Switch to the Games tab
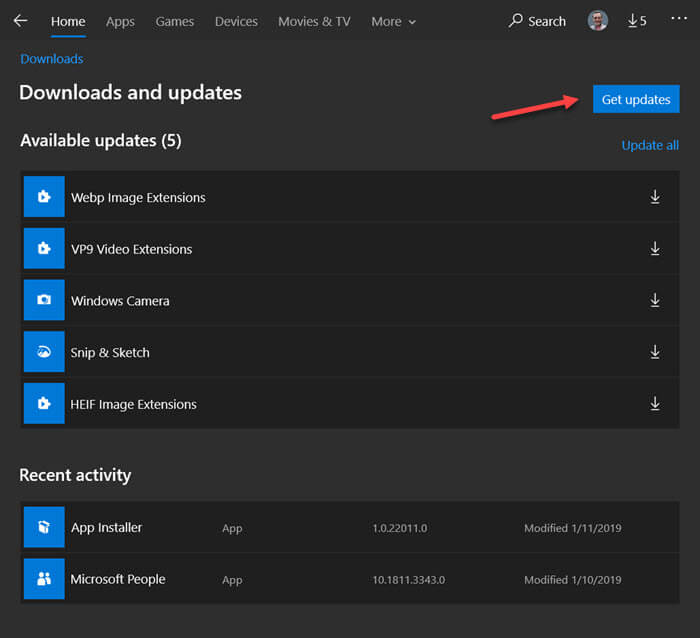This screenshot has width=700, height=638. point(175,21)
